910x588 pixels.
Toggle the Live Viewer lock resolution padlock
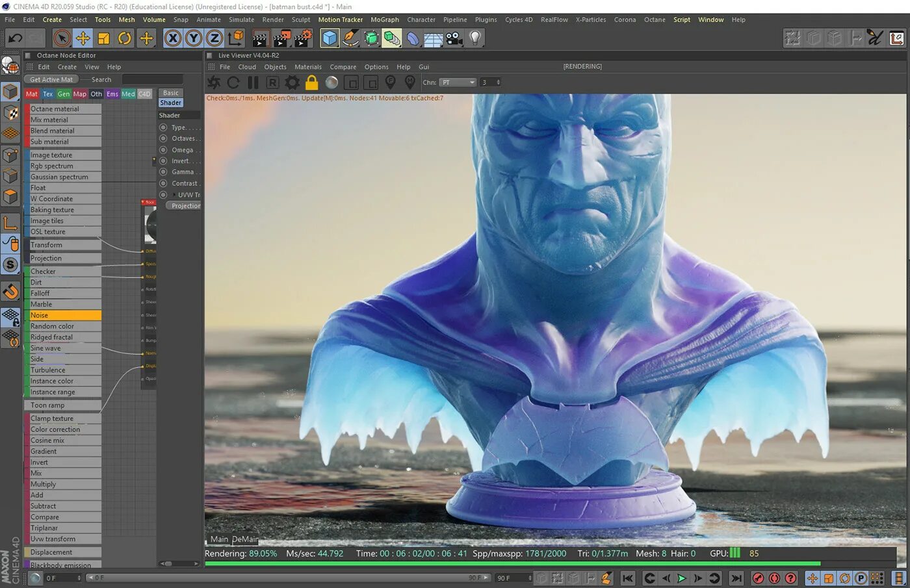[312, 83]
